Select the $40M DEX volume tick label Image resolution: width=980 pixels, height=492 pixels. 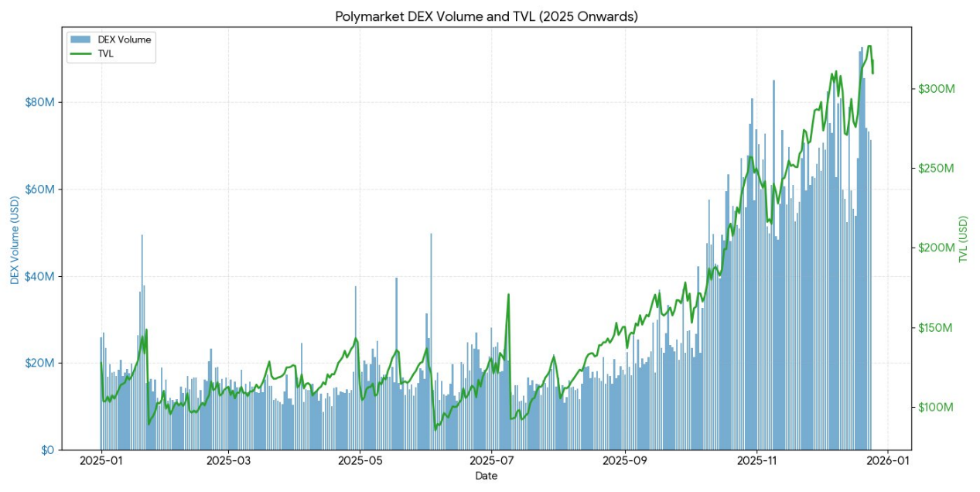pyautogui.click(x=39, y=277)
